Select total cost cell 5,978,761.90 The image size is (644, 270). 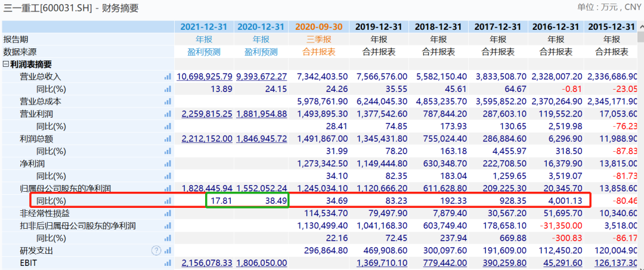point(323,102)
